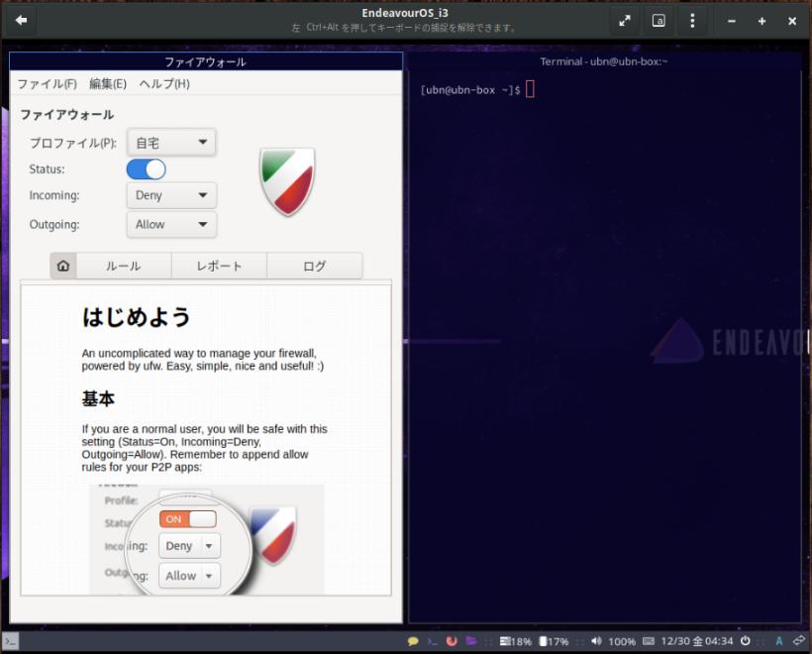The height and width of the screenshot is (654, 812).
Task: Open the 編集(E) menu
Action: click(108, 84)
